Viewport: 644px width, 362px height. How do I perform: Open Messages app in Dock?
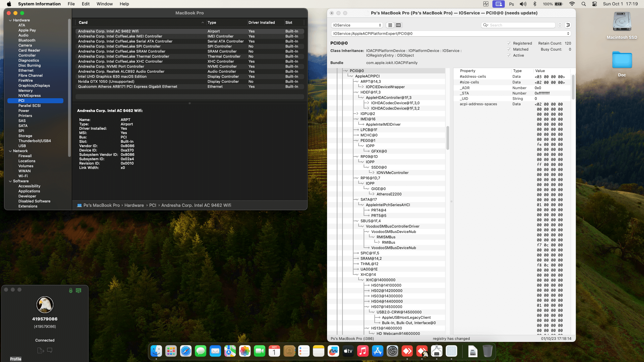201,351
